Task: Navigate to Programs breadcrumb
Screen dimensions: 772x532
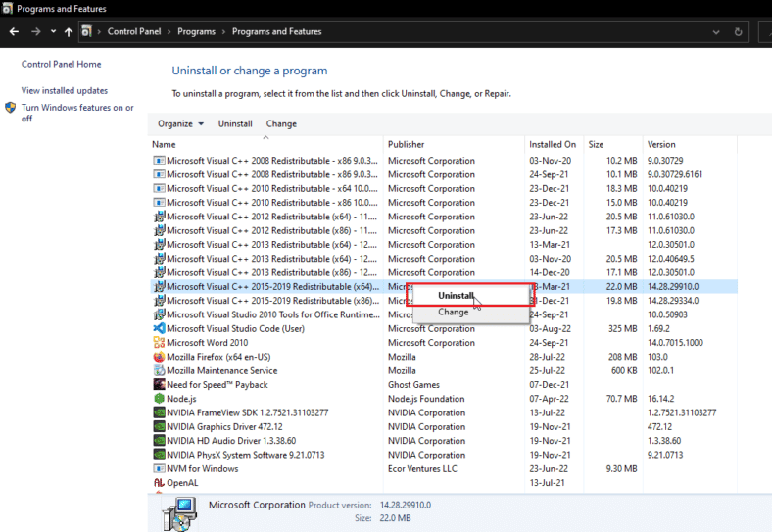Action: pos(197,31)
